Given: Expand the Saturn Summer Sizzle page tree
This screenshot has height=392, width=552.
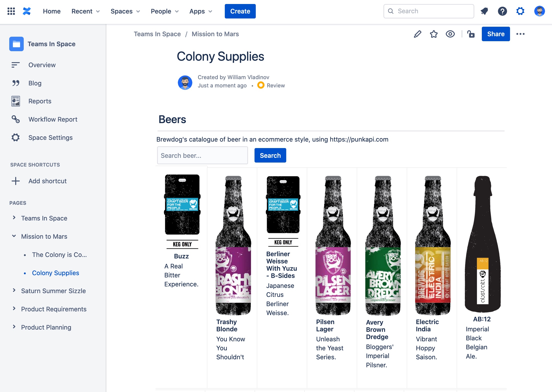Looking at the screenshot, I should (14, 291).
